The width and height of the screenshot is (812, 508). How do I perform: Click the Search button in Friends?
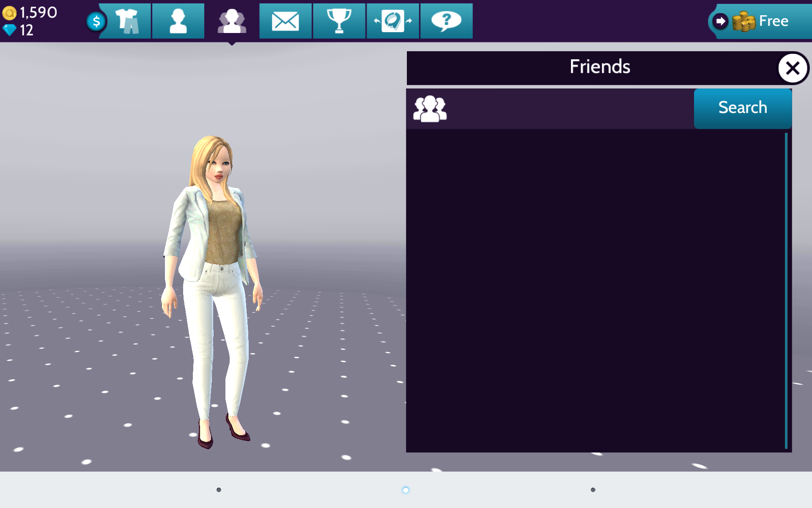(x=743, y=108)
